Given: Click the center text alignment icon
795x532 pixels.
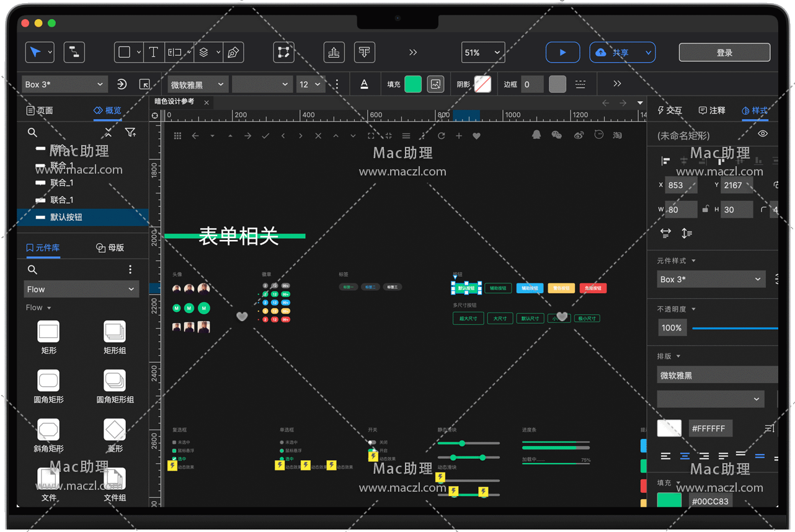Looking at the screenshot, I should coord(685,456).
